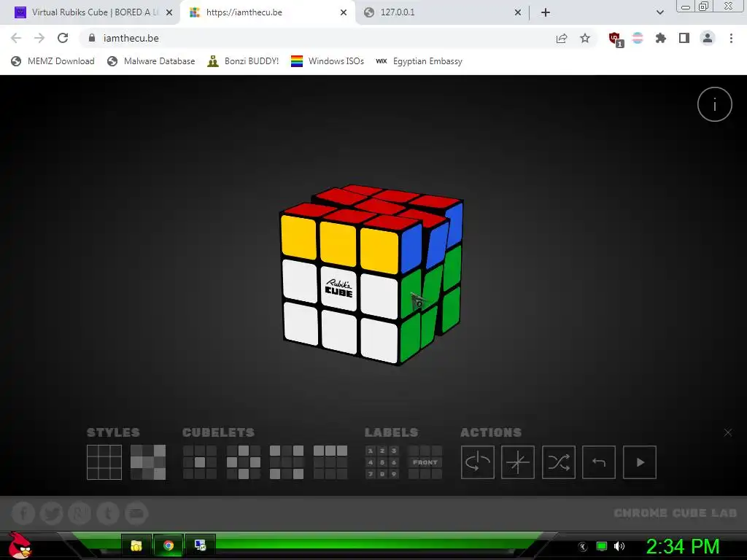Select the shaded checker cube style
Screen dimensions: 747x560
(x=148, y=462)
